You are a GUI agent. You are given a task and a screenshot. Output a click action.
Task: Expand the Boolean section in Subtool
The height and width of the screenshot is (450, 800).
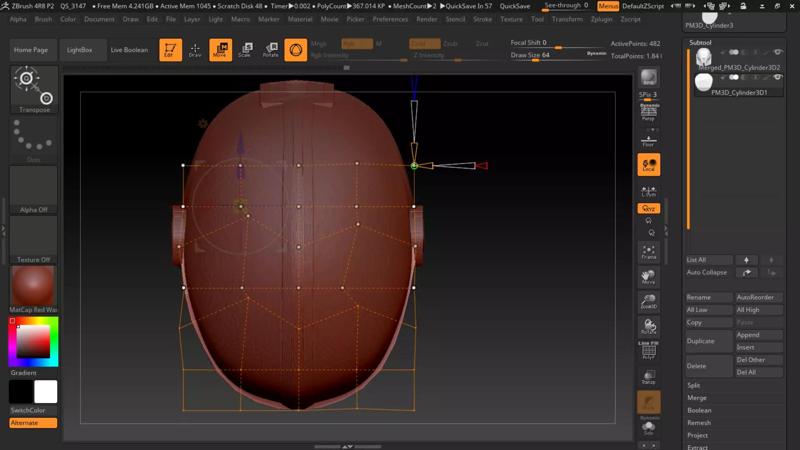(699, 410)
